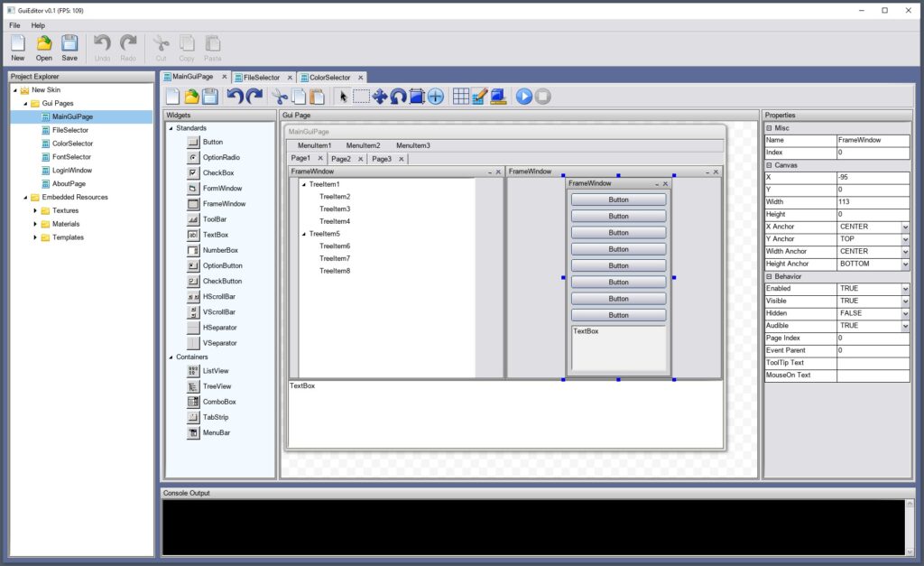
Task: Collapse the Containers widget group
Action: click(x=171, y=357)
